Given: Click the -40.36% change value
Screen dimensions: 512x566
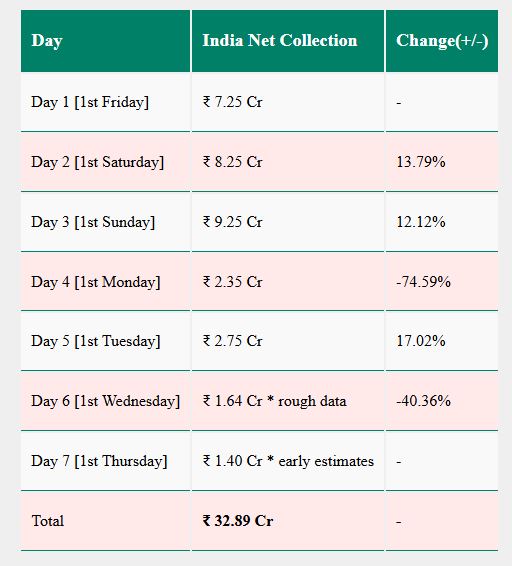Looking at the screenshot, I should point(423,401).
